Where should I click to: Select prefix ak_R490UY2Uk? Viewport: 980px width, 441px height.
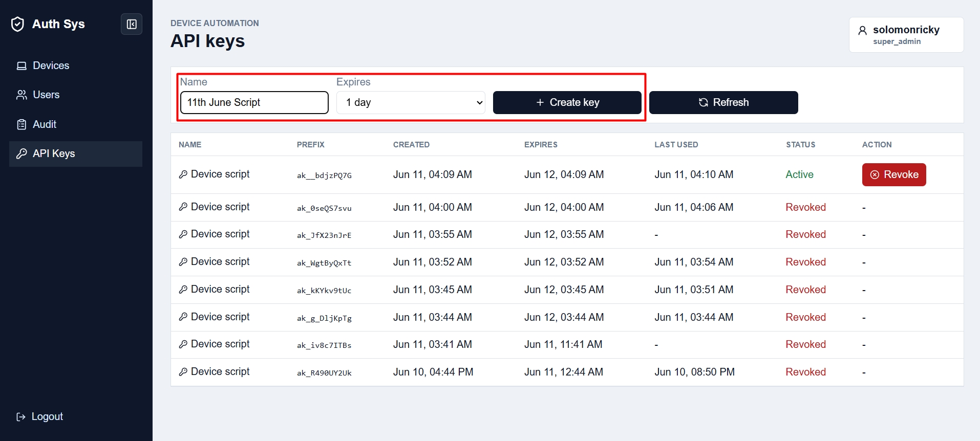click(x=324, y=373)
